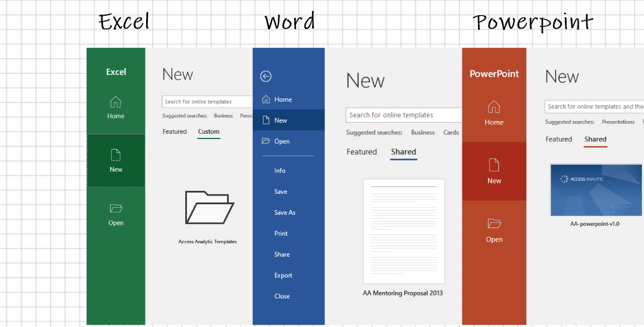Open the AA-powerpoint-v1.0 template thumbnail
The image size is (644, 327).
[596, 190]
